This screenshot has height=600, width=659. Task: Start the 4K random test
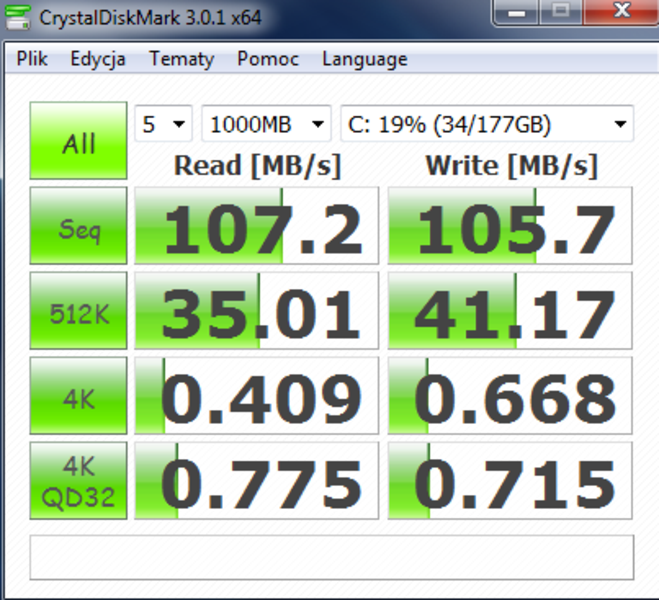[79, 395]
